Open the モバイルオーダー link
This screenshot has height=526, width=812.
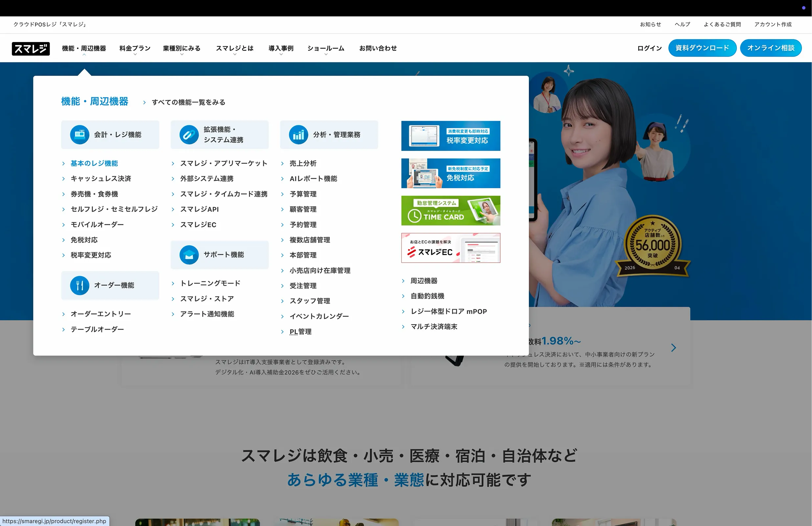tap(97, 225)
